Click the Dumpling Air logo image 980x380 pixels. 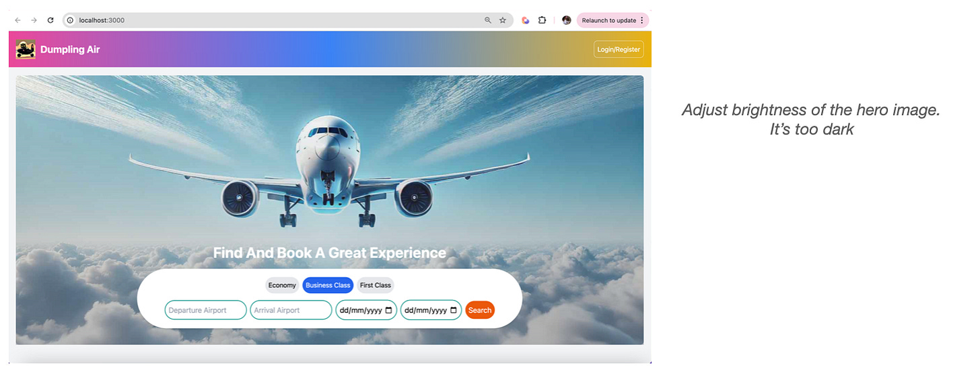pos(26,49)
